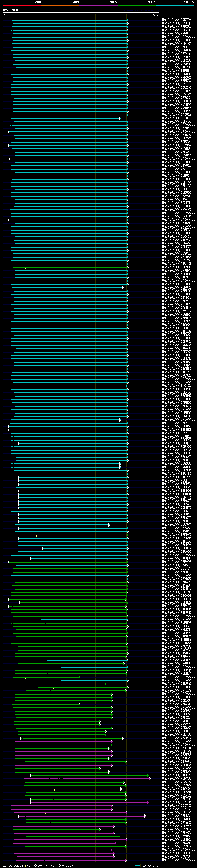Click the UniRef100_C5JH13 entry

(177, 436)
